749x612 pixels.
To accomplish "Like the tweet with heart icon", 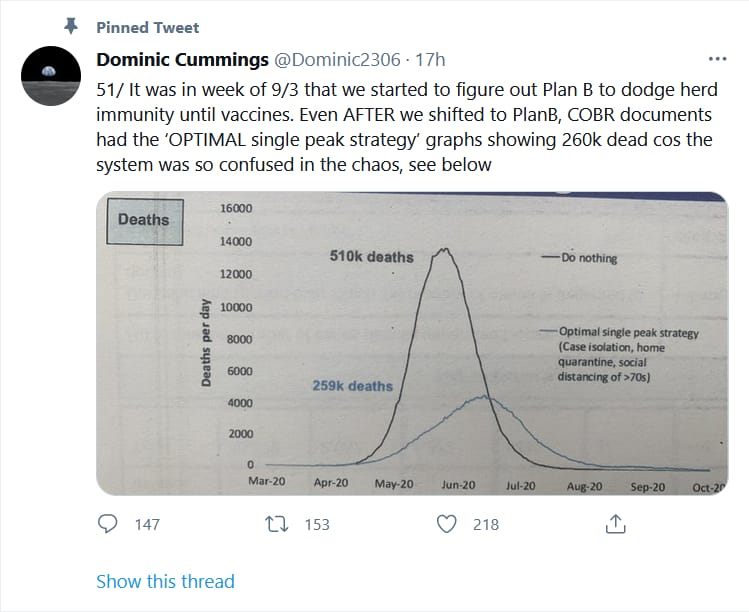I will click(x=447, y=524).
